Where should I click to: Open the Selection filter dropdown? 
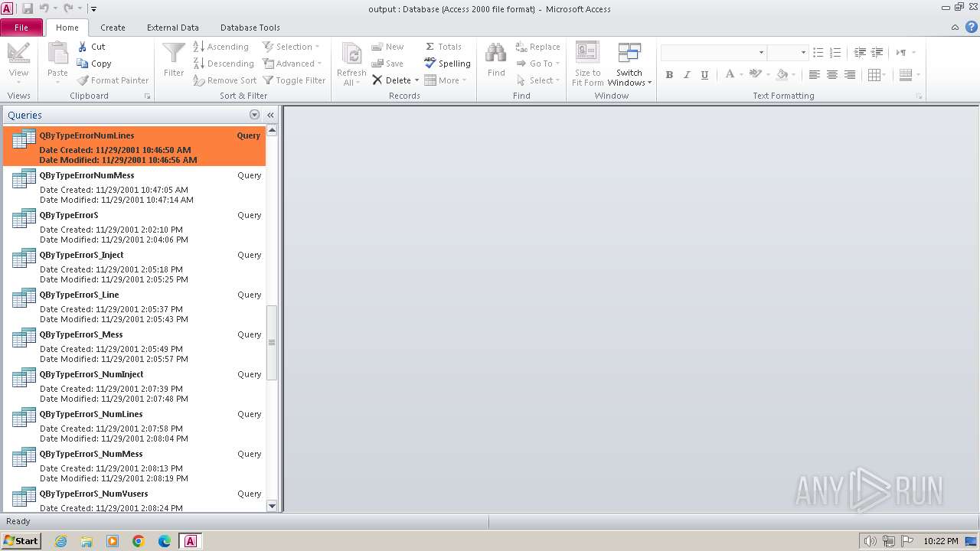coord(292,47)
